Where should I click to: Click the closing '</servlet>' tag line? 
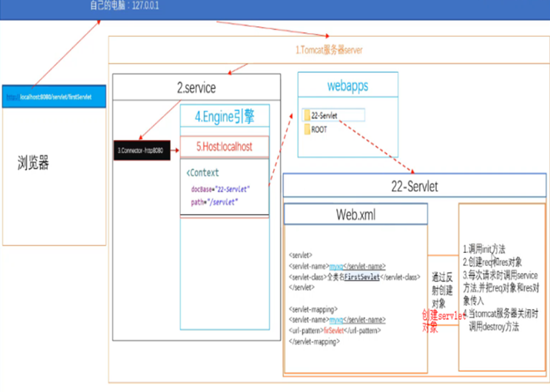pos(302,287)
